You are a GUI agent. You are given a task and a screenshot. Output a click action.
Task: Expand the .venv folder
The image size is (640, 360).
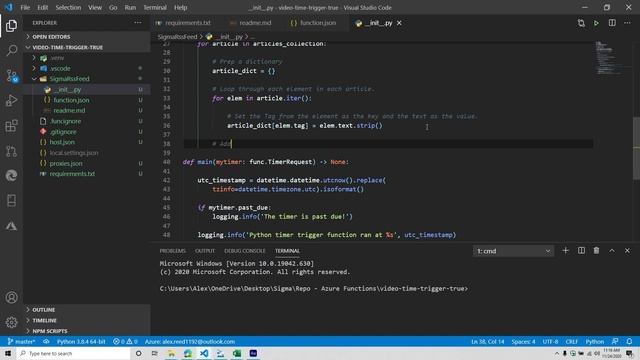57,58
